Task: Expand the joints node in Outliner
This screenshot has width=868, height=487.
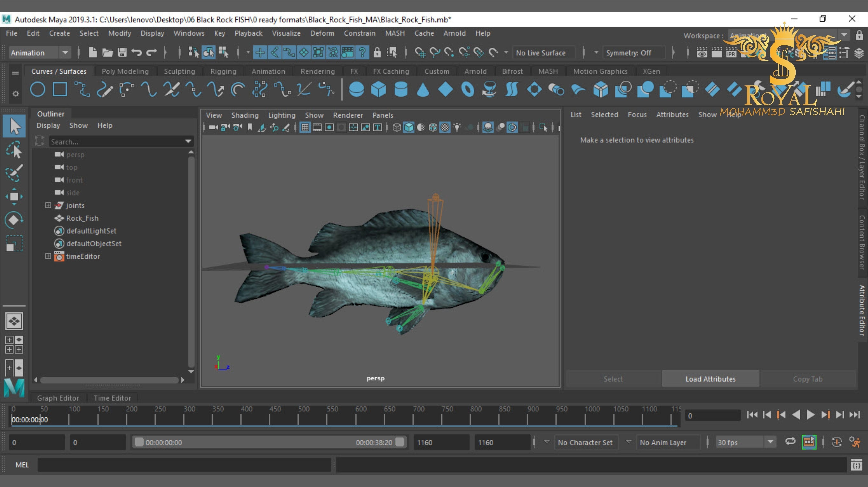Action: tap(48, 205)
